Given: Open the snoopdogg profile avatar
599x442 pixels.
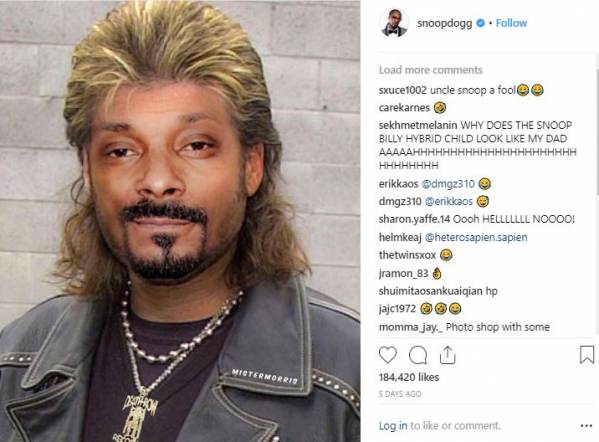Looking at the screenshot, I should 394,23.
